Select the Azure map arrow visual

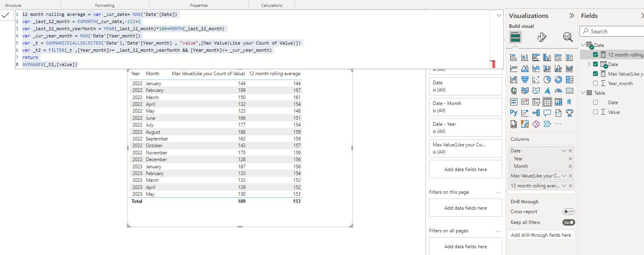click(x=547, y=91)
